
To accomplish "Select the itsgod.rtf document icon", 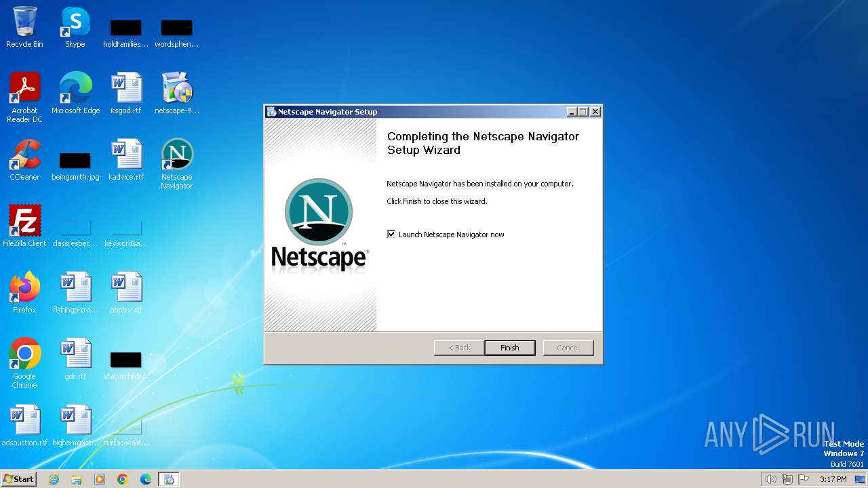I will [x=126, y=94].
